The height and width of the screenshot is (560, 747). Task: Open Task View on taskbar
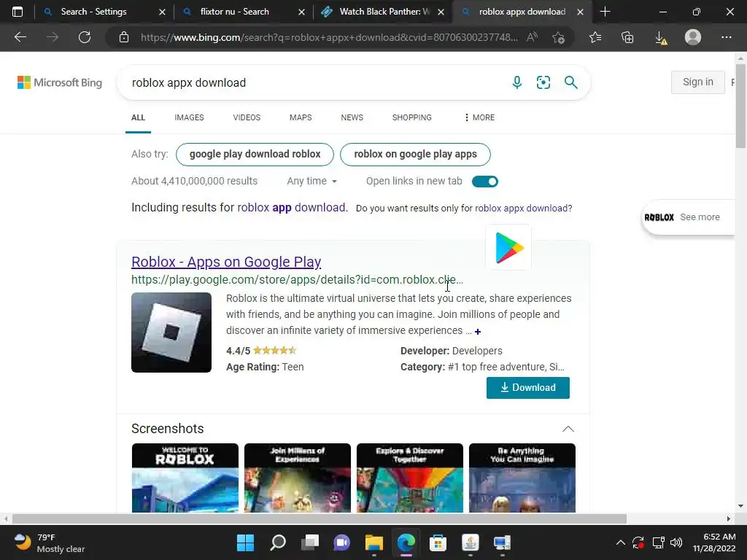pyautogui.click(x=310, y=542)
